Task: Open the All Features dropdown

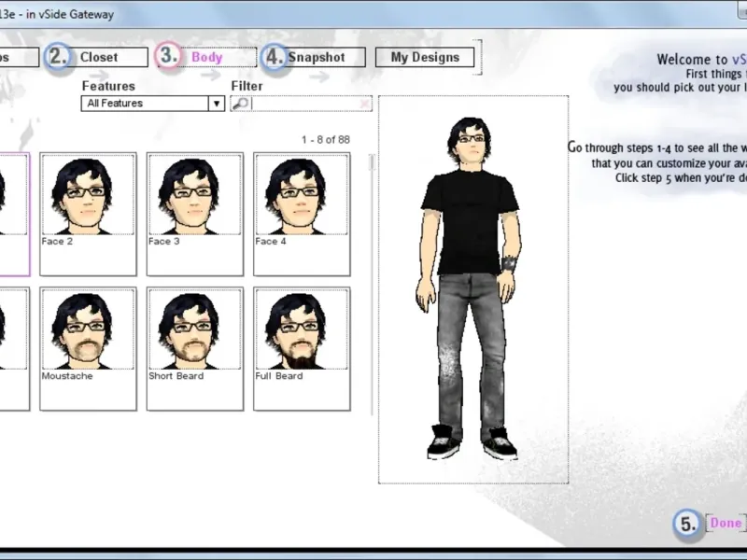Action: 152,104
